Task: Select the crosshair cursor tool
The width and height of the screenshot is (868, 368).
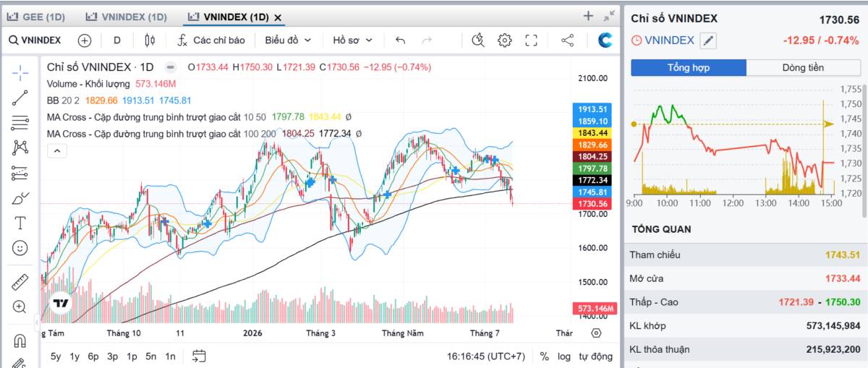Action: click(x=20, y=72)
